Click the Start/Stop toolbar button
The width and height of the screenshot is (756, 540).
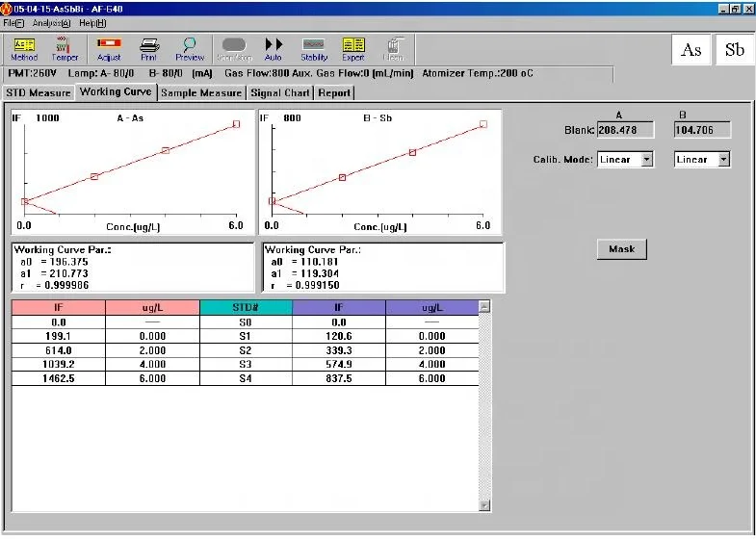coord(234,49)
